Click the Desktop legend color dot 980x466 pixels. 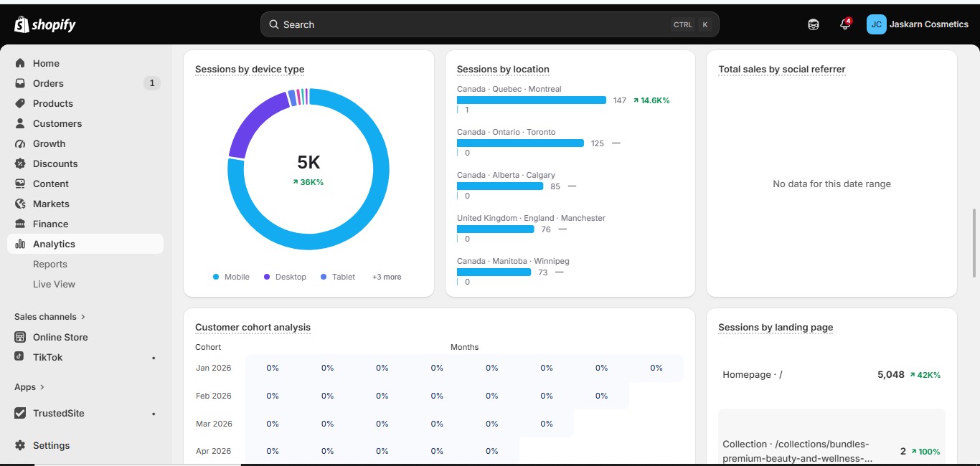267,277
